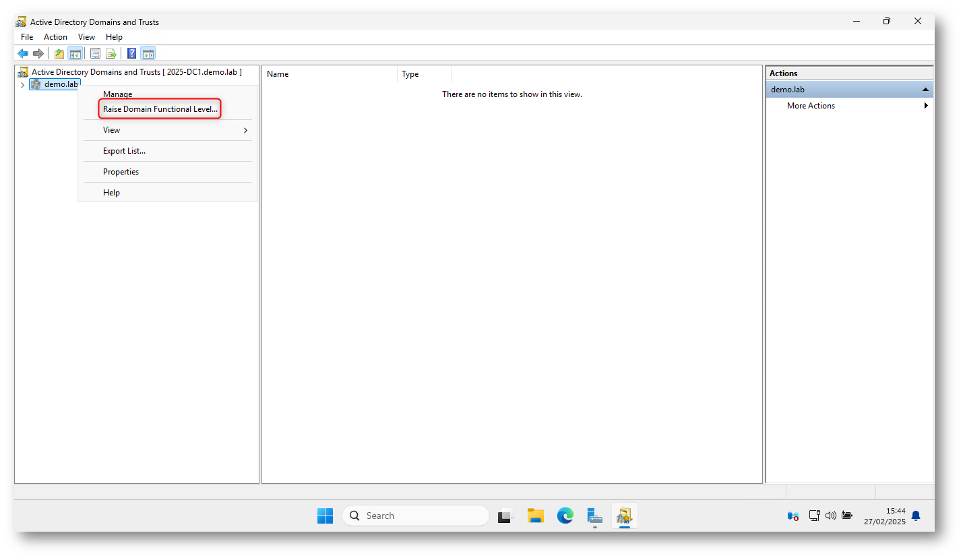Expand the demo.lab tree node arrow

(22, 84)
